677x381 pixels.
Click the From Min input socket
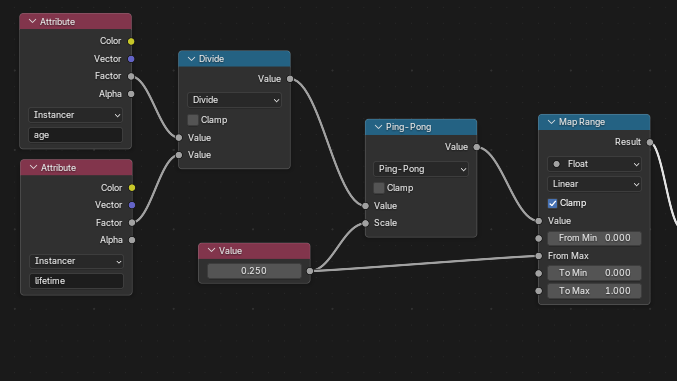pyautogui.click(x=538, y=238)
